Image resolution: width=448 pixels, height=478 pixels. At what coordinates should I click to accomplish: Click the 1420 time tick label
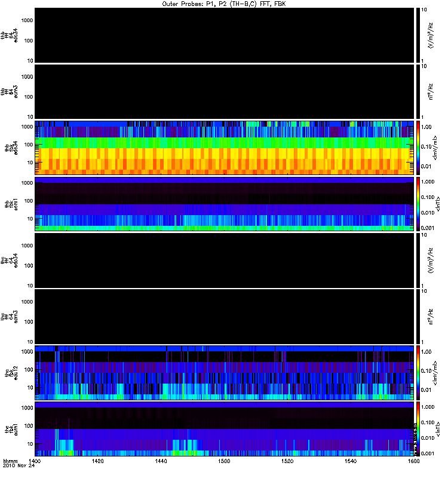97,461
